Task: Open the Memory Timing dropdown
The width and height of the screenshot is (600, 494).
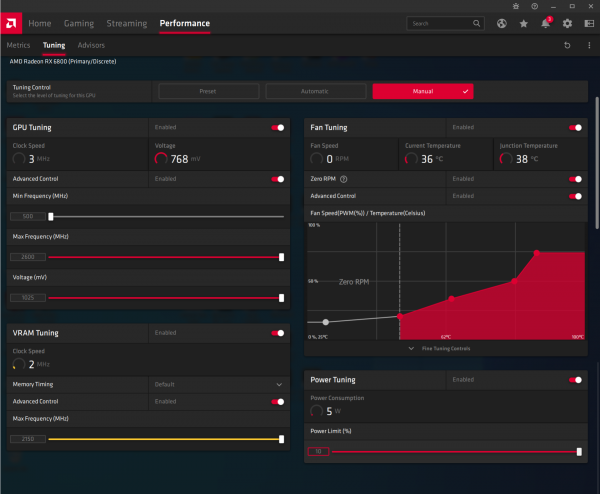Action: [219, 384]
